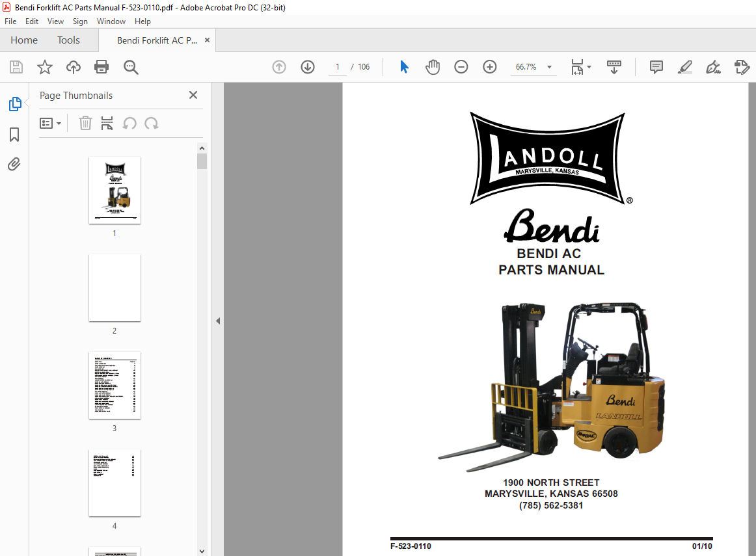Select blank page 2 thumbnail
This screenshot has width=756, height=556.
[x=115, y=287]
